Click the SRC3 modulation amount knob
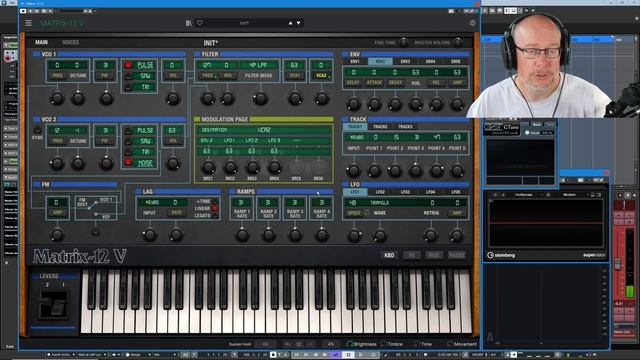640x360 pixels. (252, 167)
